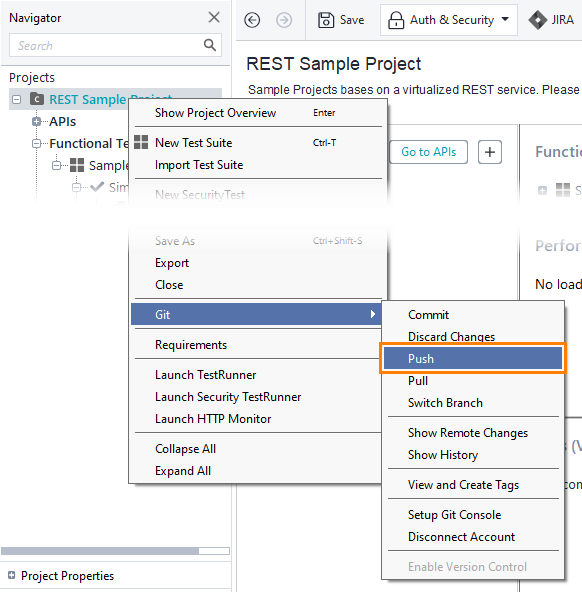
Task: Click the REST Sample Project folder icon
Action: [37, 99]
